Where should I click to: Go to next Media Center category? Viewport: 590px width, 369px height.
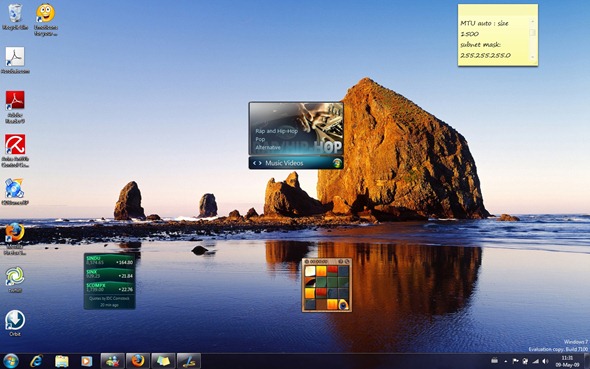pos(260,163)
